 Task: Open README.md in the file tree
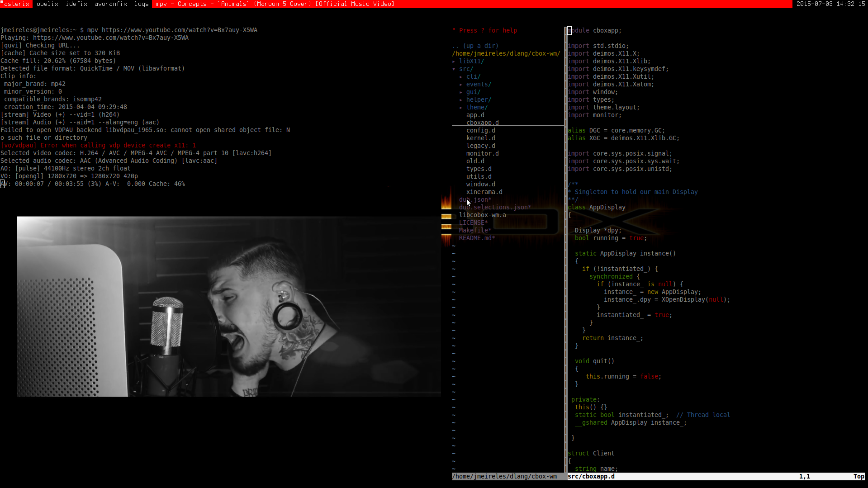point(477,238)
